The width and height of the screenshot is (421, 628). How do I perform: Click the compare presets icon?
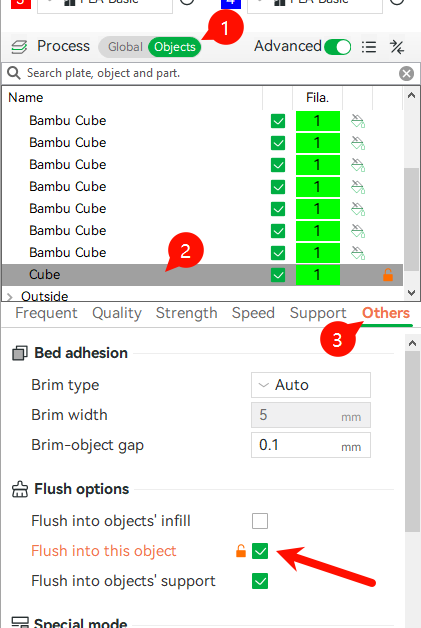click(x=397, y=47)
